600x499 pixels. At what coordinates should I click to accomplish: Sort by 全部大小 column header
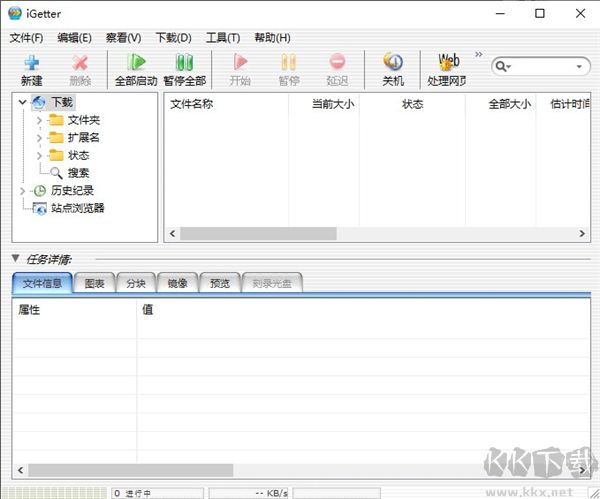(x=501, y=104)
